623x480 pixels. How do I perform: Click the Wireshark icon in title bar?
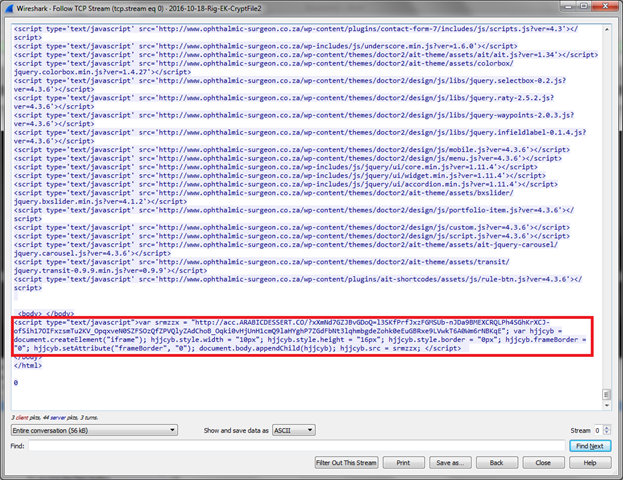point(9,9)
